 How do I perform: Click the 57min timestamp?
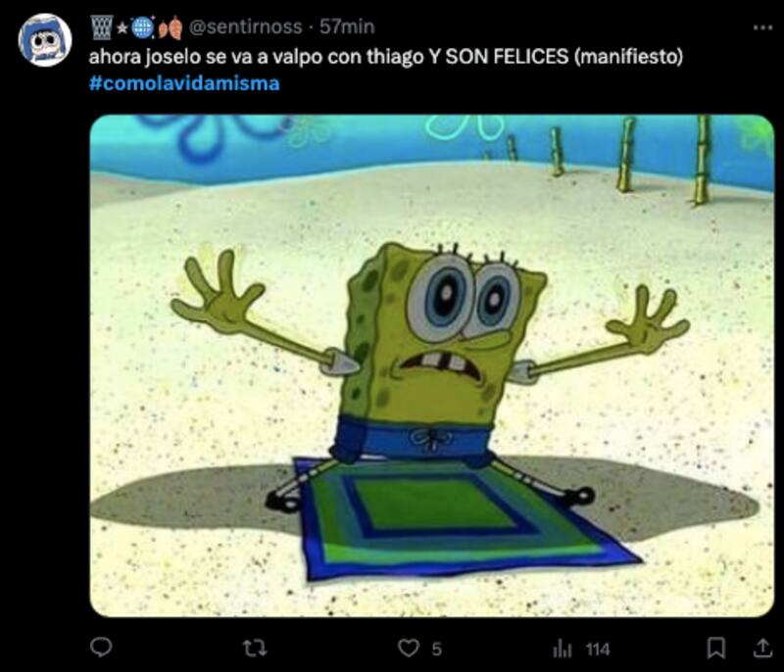(347, 26)
